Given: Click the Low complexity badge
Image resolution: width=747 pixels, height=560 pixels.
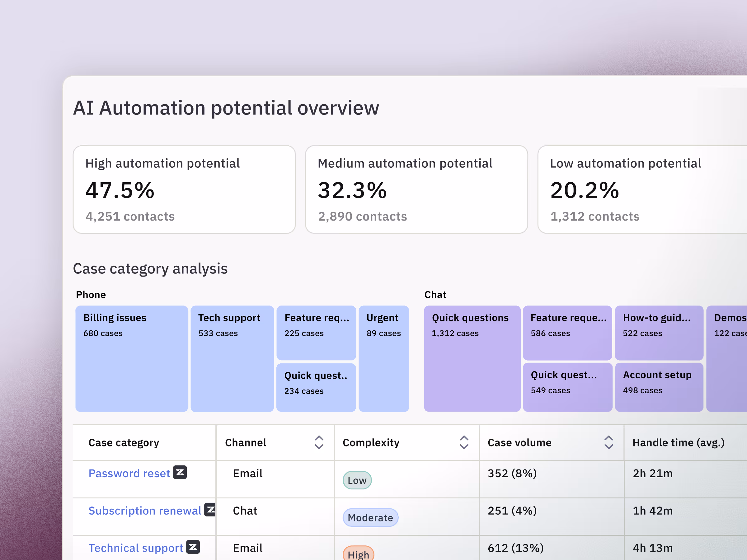Looking at the screenshot, I should pyautogui.click(x=357, y=480).
